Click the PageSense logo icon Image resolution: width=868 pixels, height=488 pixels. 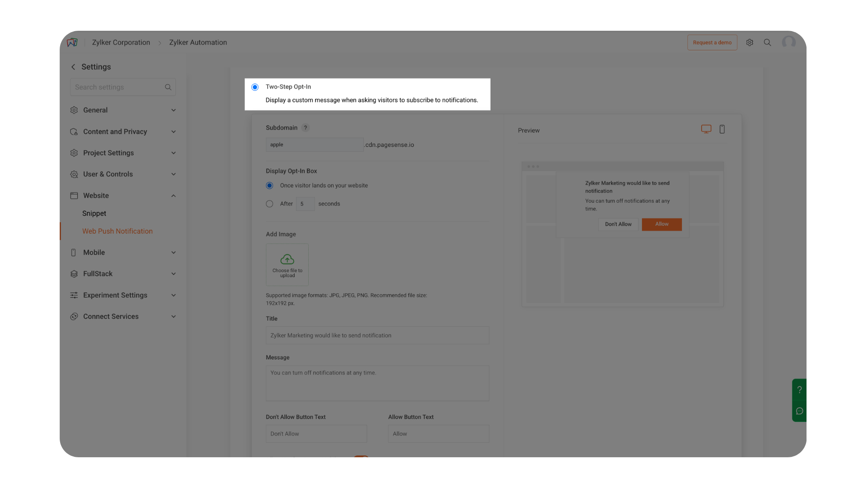point(72,42)
